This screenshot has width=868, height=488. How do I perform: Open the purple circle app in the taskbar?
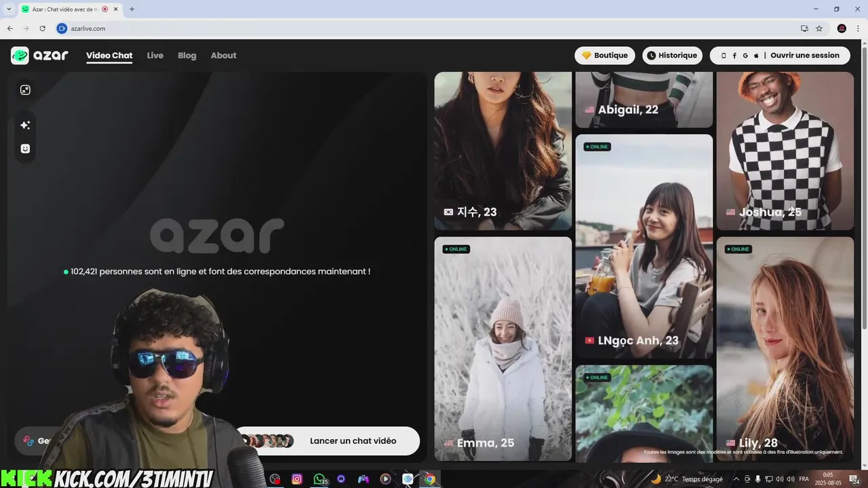coord(341,479)
